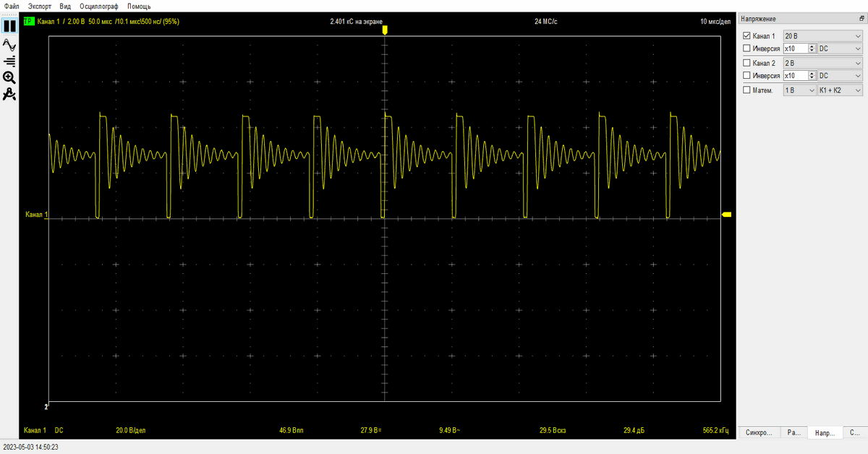Open the Экспорт menu
Screen dimensions: 868x454
[40, 6]
